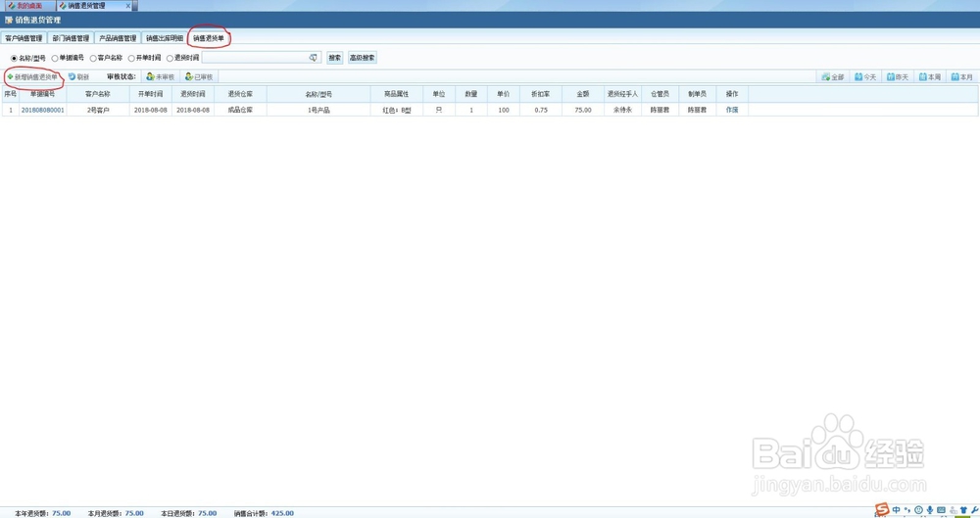980x518 pixels.
Task: Click the 退货仓库 column header
Action: (240, 94)
